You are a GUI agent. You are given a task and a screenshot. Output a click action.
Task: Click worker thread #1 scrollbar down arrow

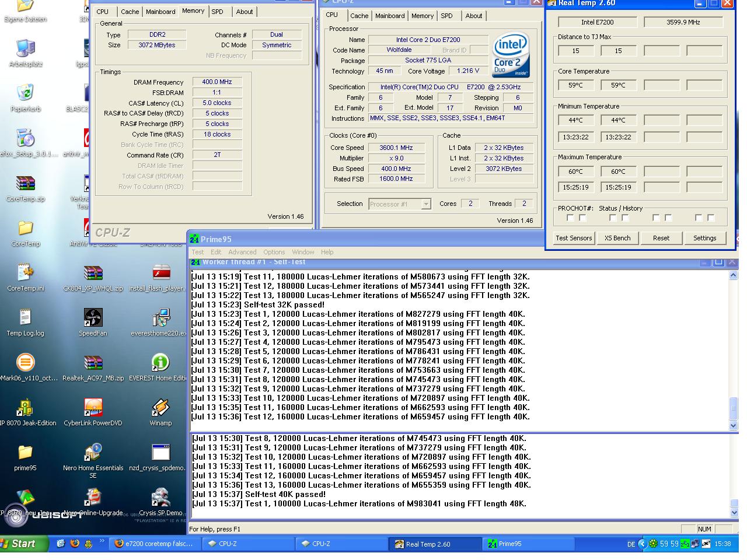[x=734, y=425]
